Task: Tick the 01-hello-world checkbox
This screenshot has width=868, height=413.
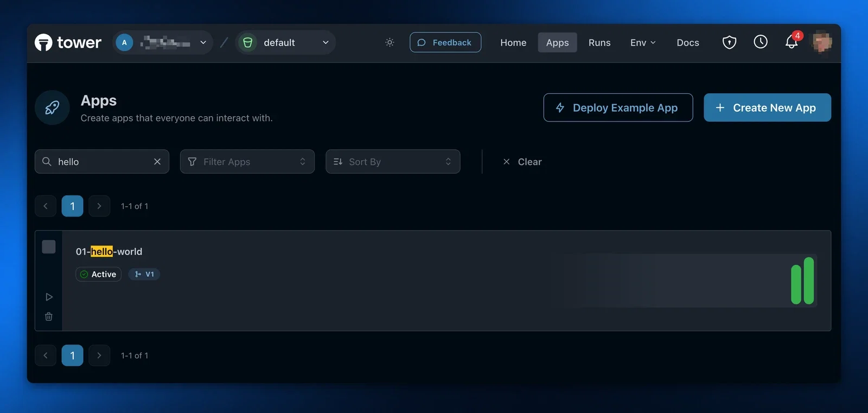Action: coord(49,247)
